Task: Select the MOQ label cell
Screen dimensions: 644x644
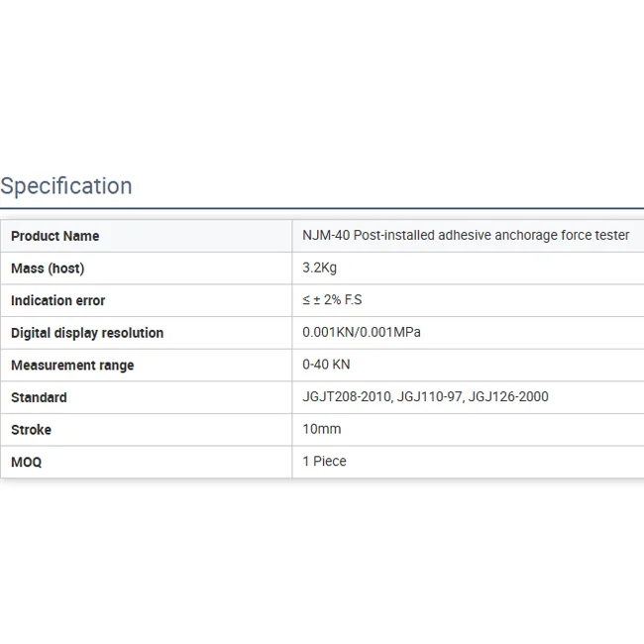Action: tap(27, 462)
